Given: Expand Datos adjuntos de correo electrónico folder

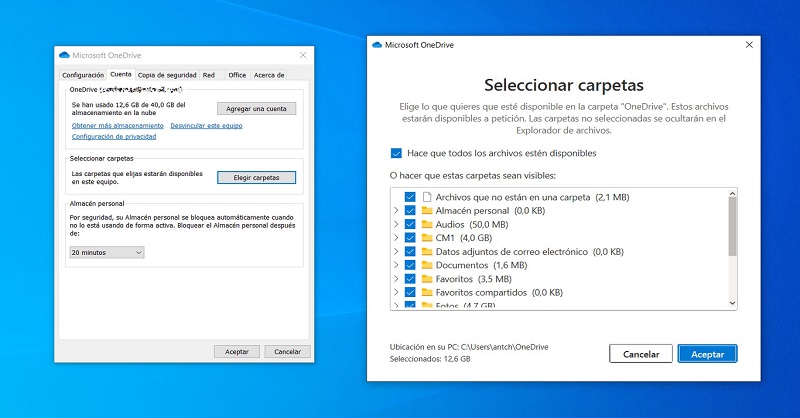Looking at the screenshot, I should coord(396,251).
